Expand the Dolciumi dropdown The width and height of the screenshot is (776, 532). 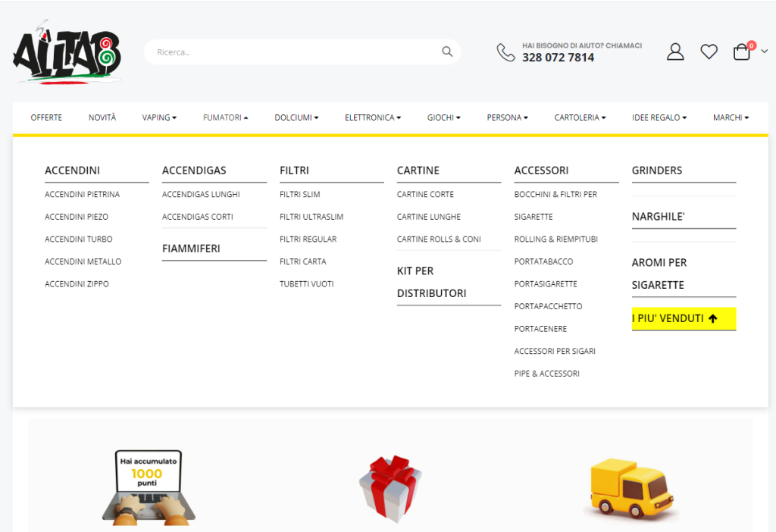(296, 117)
